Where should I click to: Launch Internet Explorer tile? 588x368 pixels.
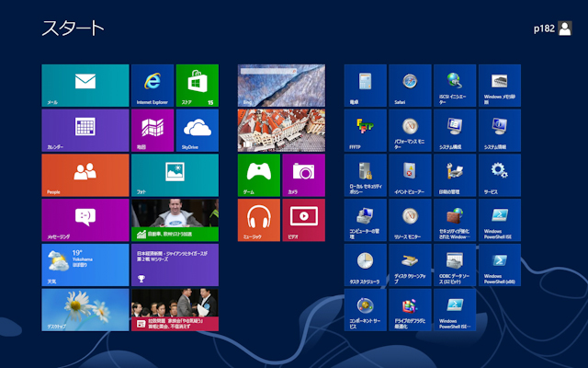153,86
